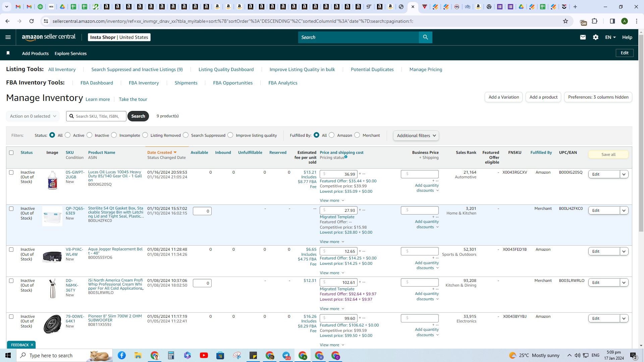The width and height of the screenshot is (644, 362).
Task: Click the bookmark flag icon
Action: click(x=8, y=53)
